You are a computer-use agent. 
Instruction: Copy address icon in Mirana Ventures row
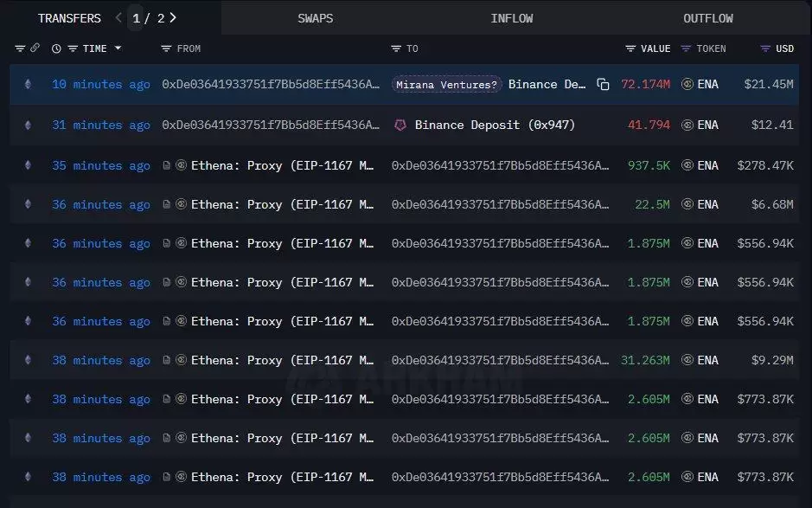click(x=603, y=85)
